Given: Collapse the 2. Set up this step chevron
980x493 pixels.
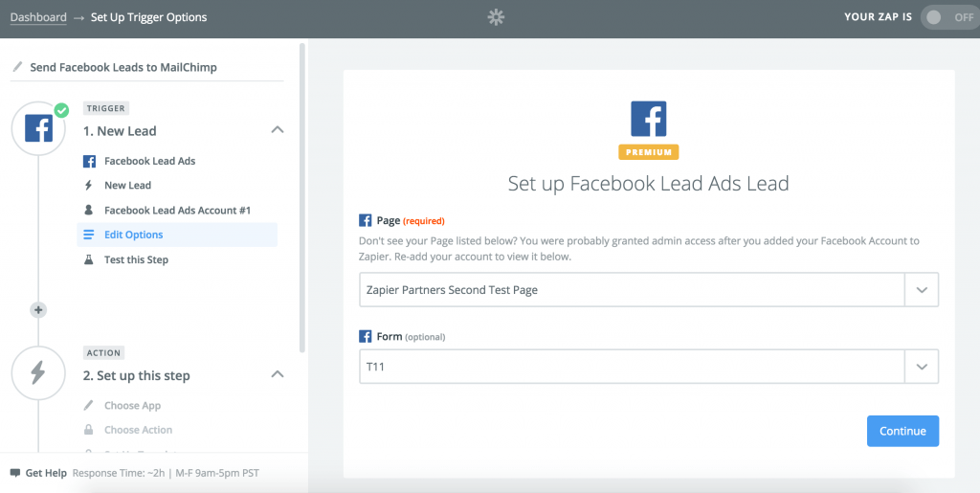Looking at the screenshot, I should 278,374.
